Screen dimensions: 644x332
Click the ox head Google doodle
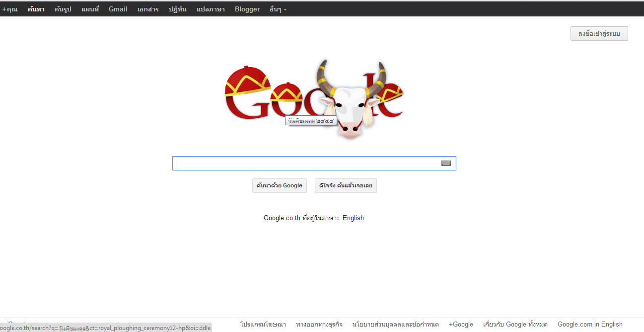[314, 99]
